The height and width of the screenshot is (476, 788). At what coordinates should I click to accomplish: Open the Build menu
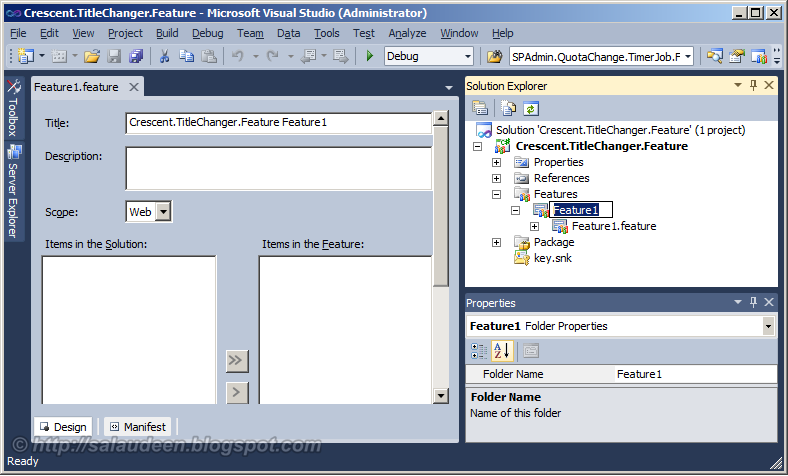tap(167, 33)
